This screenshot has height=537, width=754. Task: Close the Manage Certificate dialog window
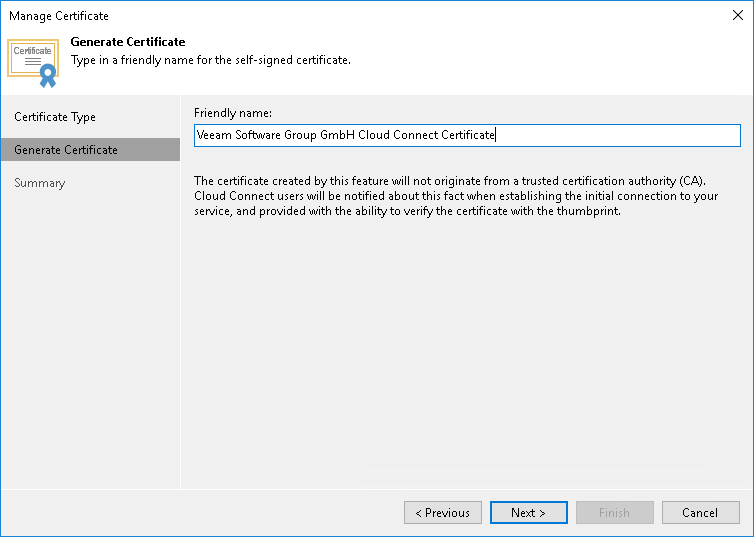[738, 15]
